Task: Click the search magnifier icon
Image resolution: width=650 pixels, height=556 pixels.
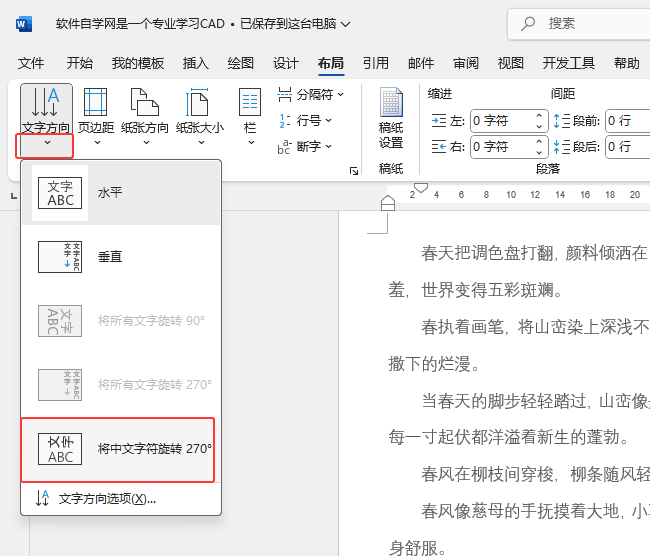Action: tap(528, 24)
